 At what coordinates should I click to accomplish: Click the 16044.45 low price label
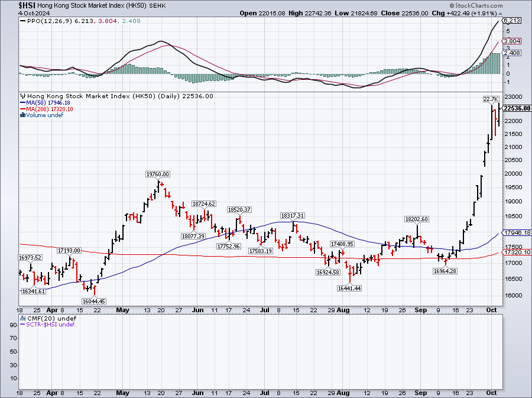93,301
